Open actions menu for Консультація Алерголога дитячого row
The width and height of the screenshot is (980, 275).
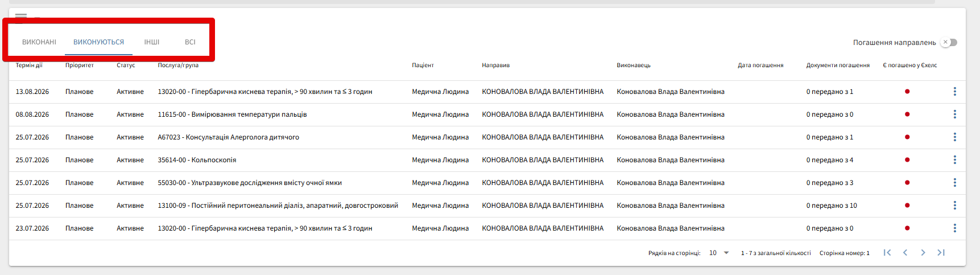click(x=954, y=137)
